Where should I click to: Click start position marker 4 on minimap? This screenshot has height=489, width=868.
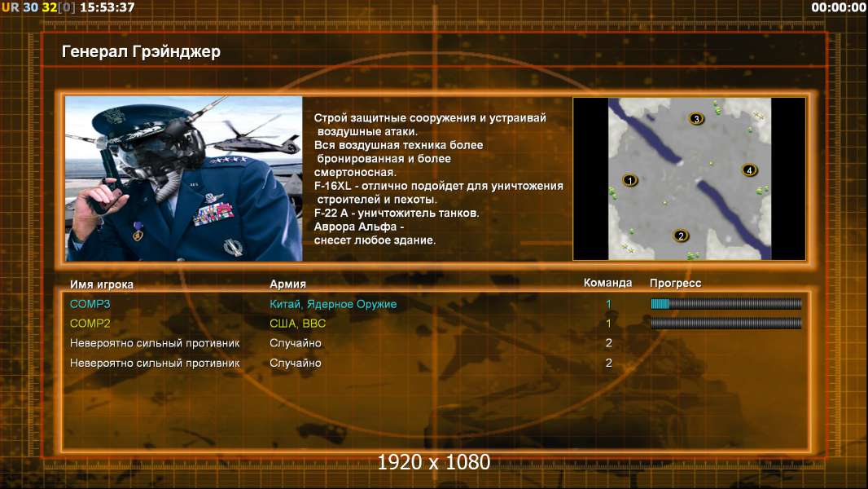tap(749, 170)
